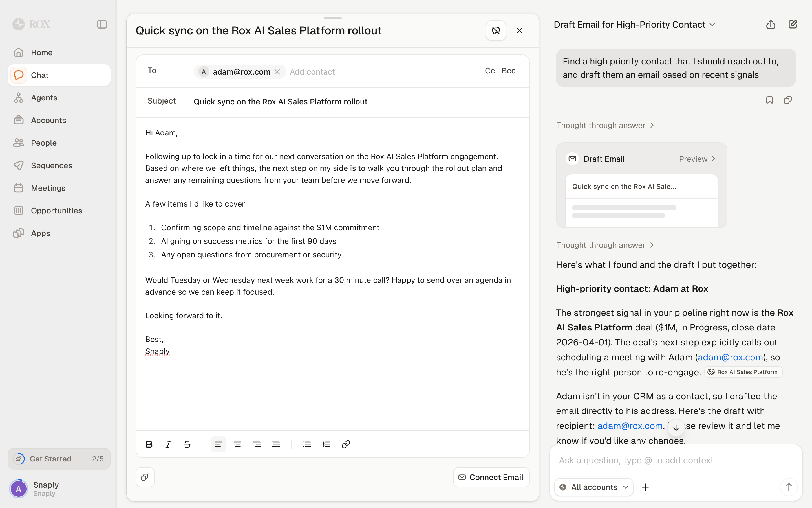Image resolution: width=812 pixels, height=508 pixels.
Task: Open adam@rox.com link after 'meeting with Adam'
Action: point(730,357)
